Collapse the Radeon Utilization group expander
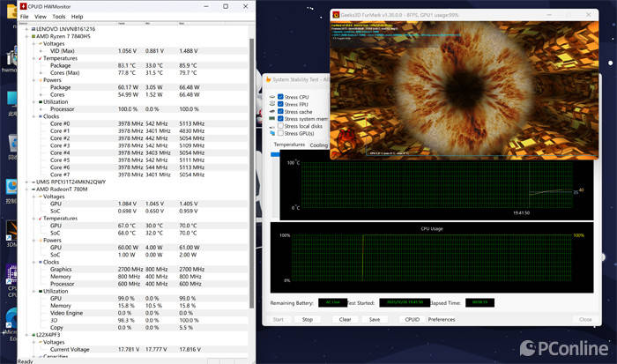The image size is (617, 364). point(33,291)
